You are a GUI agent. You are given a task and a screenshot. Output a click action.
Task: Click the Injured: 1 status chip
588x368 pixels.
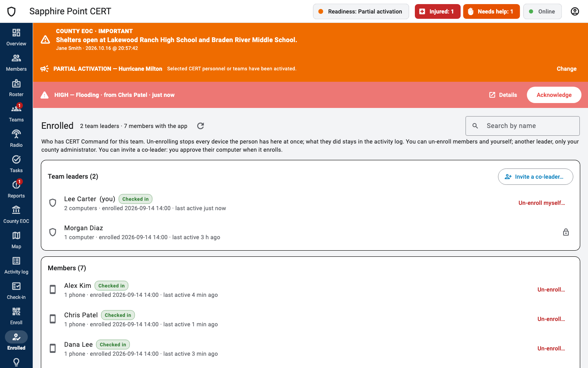(437, 11)
